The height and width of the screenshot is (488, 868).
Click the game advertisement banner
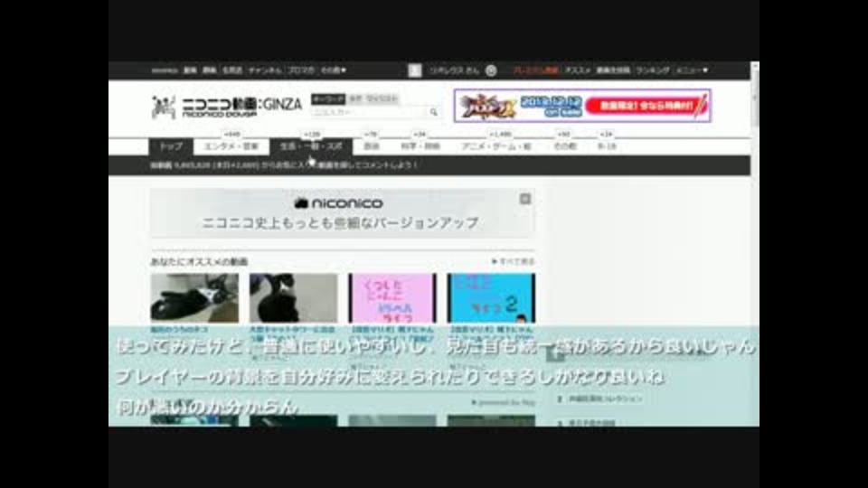(582, 106)
